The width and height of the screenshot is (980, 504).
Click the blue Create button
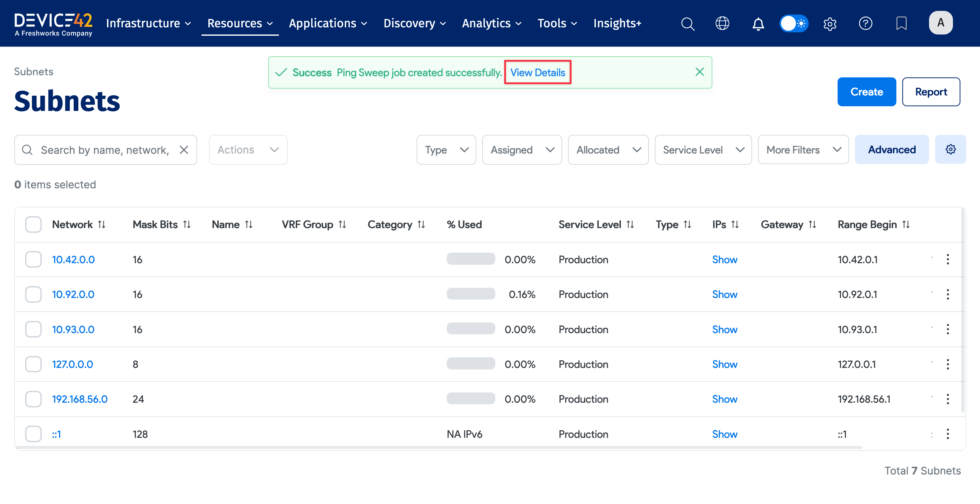[x=866, y=92]
